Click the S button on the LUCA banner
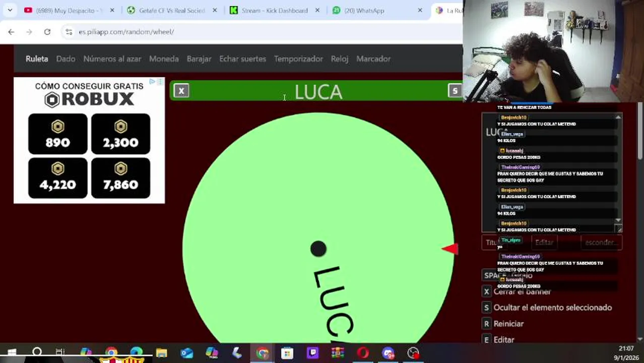Screen dimensions: 644x363 pos(455,91)
